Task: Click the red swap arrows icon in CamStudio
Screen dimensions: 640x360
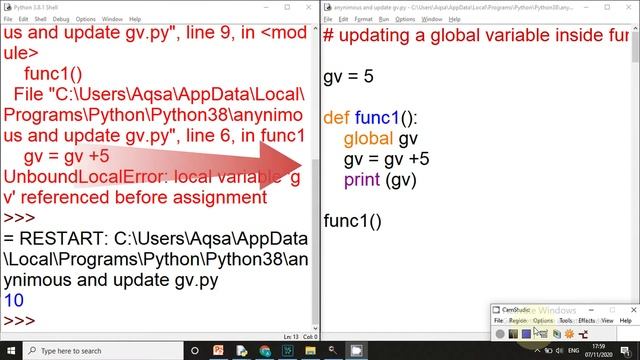Action: [583, 334]
